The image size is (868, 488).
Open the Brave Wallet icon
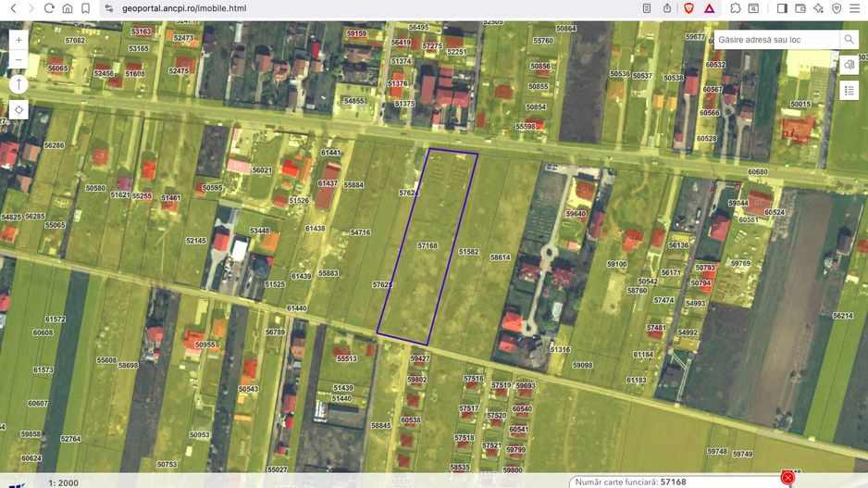pyautogui.click(x=800, y=8)
